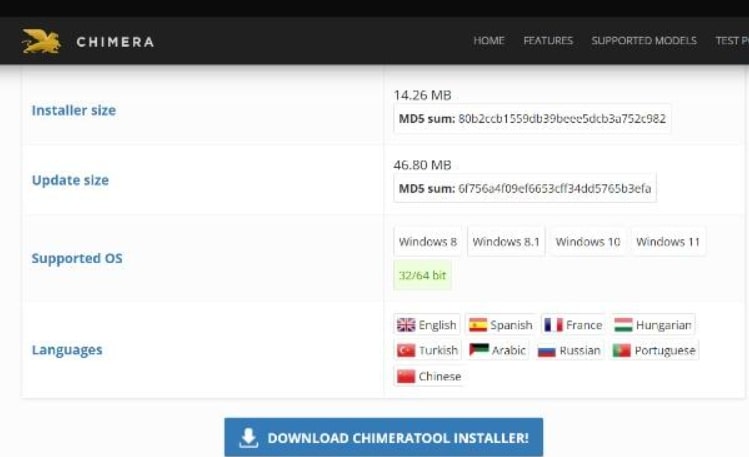749x457 pixels.
Task: Click the Arabic flag icon
Action: 479,351
